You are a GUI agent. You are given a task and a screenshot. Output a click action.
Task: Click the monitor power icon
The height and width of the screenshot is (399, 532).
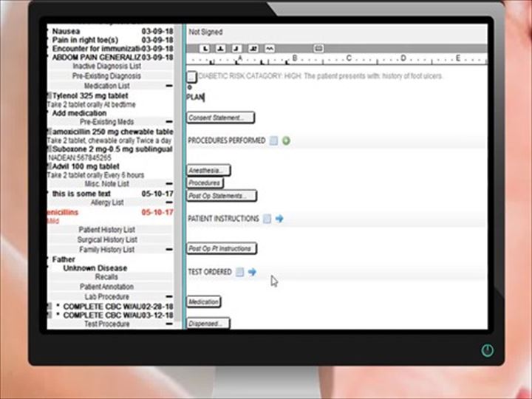point(487,350)
